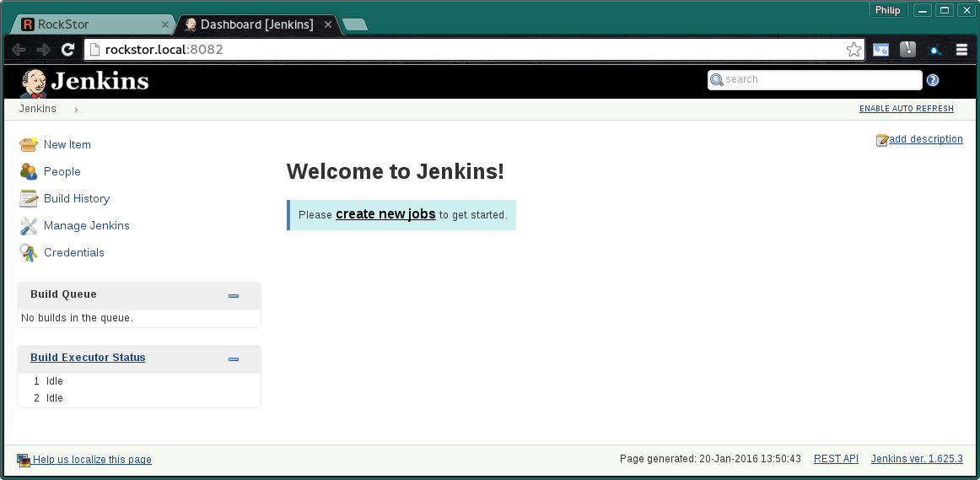The image size is (980, 480).
Task: Click the Manage Jenkins tools icon
Action: (x=29, y=225)
